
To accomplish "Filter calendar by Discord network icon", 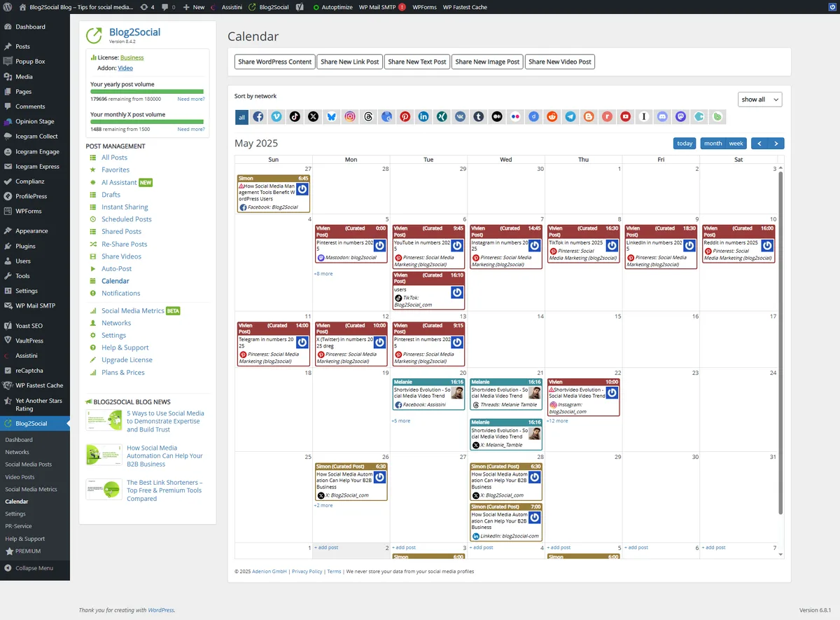I will [663, 117].
